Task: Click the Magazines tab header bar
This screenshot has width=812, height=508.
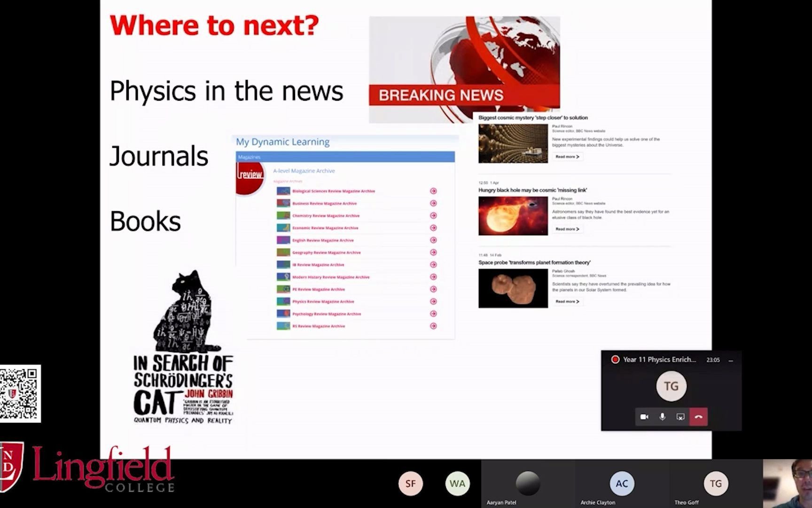Action: tap(345, 157)
